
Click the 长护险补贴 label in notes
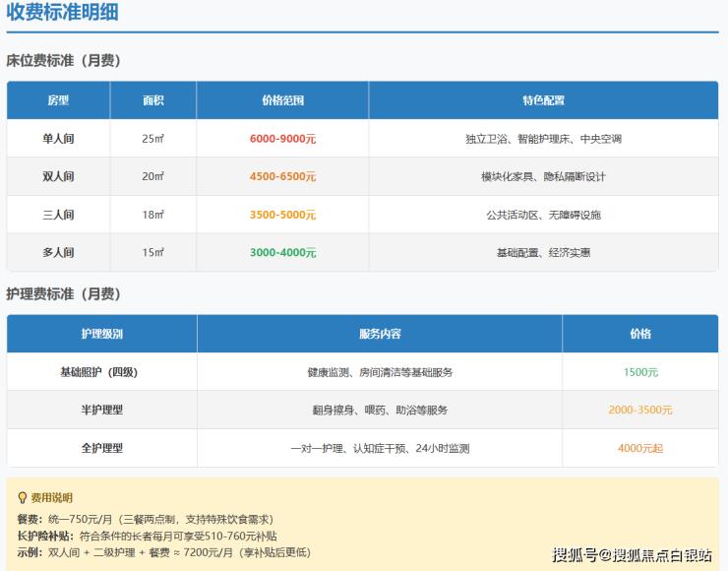(x=45, y=536)
